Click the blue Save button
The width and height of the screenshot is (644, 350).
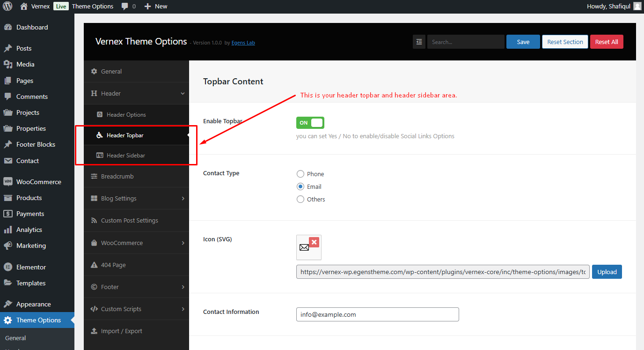point(523,42)
